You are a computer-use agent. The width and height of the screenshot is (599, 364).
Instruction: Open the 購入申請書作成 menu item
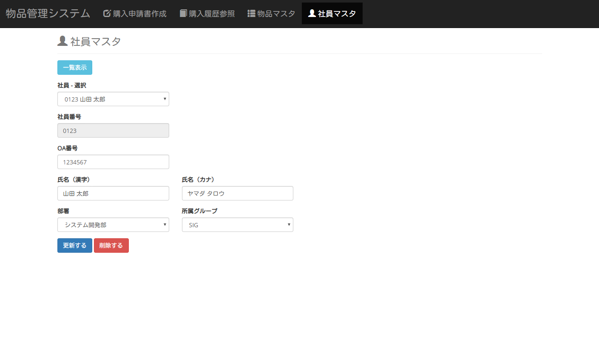click(x=135, y=14)
